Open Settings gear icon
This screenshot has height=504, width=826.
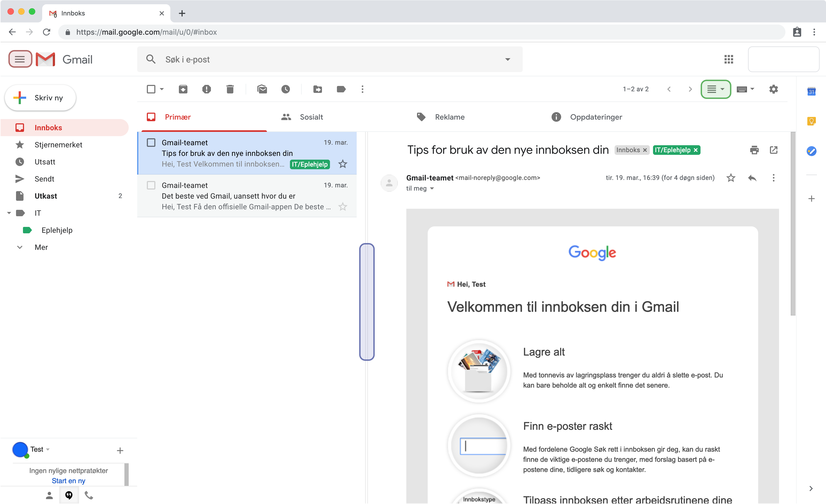[773, 89]
